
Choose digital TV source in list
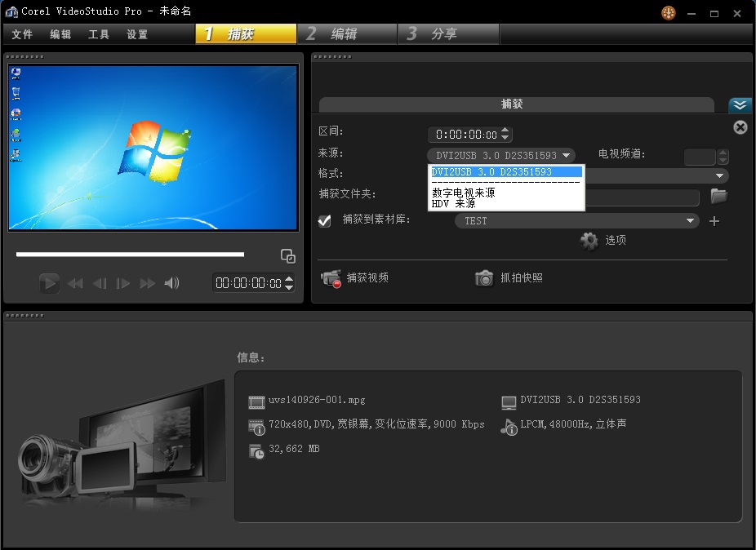point(463,193)
